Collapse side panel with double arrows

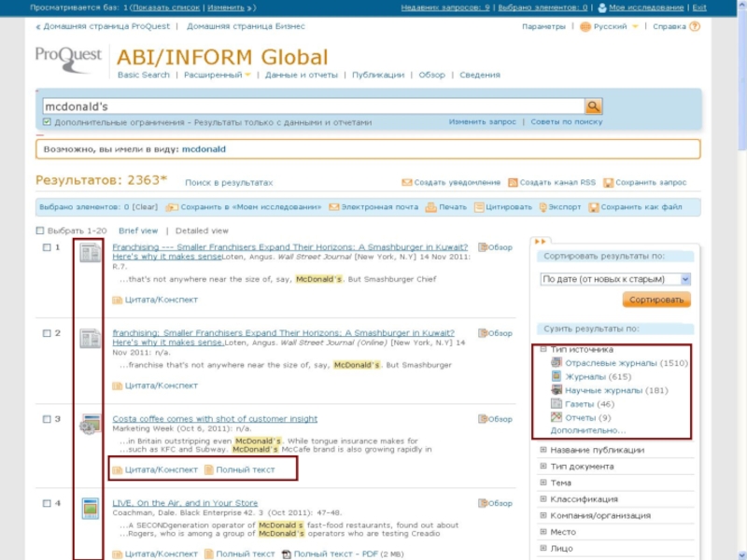[x=540, y=242]
